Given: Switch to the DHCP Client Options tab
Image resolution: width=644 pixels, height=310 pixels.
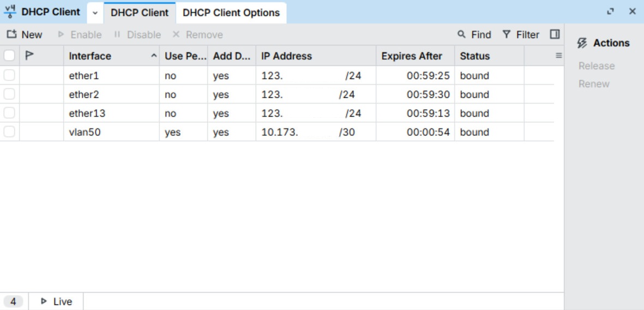Looking at the screenshot, I should click(231, 13).
